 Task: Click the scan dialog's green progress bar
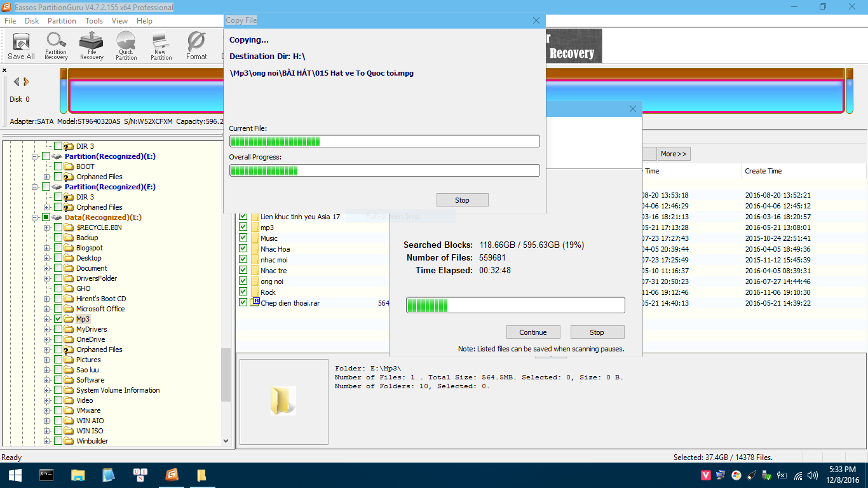point(515,305)
